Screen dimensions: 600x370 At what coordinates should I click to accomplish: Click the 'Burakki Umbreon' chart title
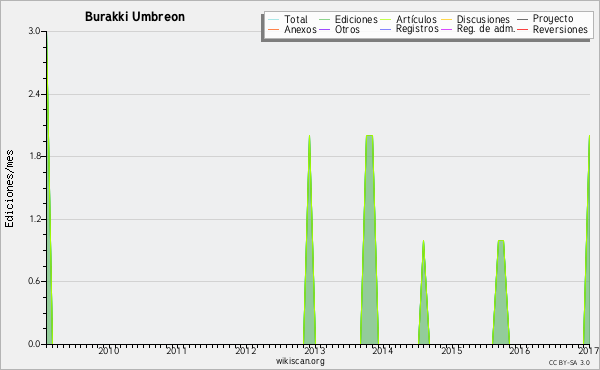[x=135, y=17]
